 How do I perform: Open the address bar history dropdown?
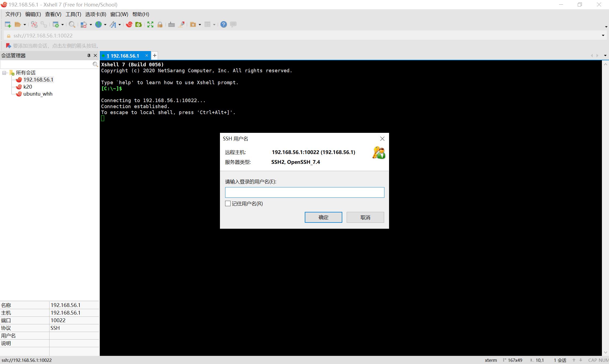coord(603,36)
